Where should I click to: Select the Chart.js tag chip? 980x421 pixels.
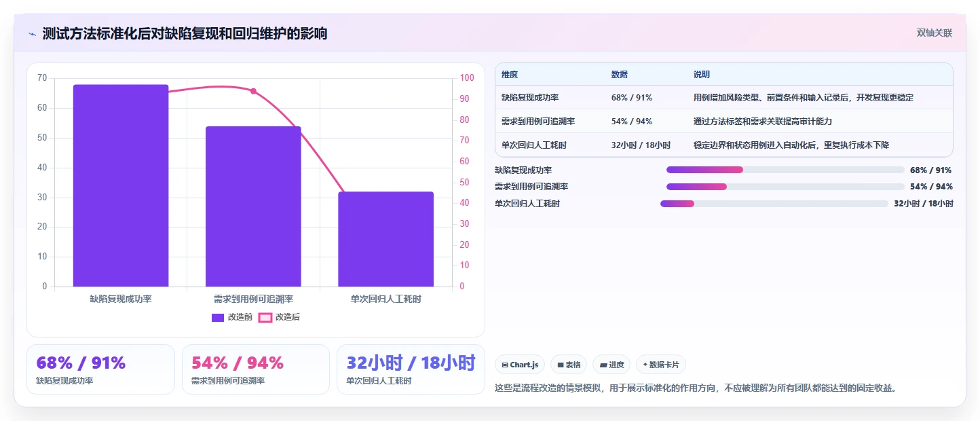520,365
